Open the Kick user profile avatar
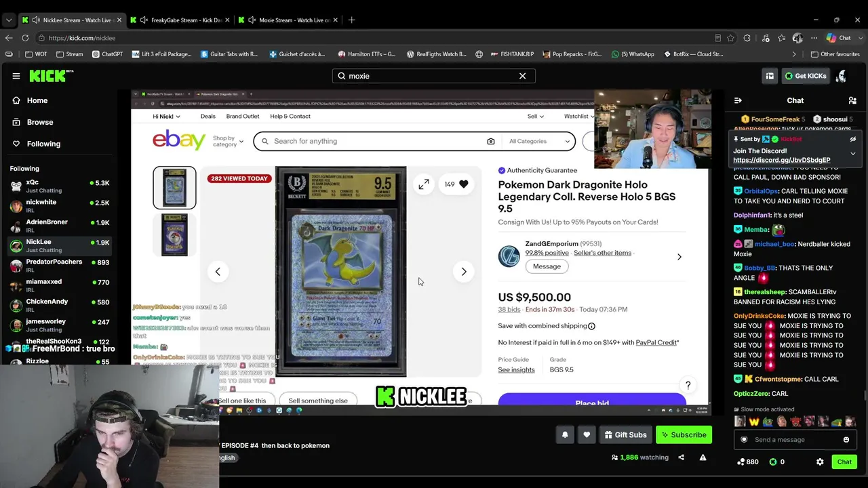 click(842, 76)
